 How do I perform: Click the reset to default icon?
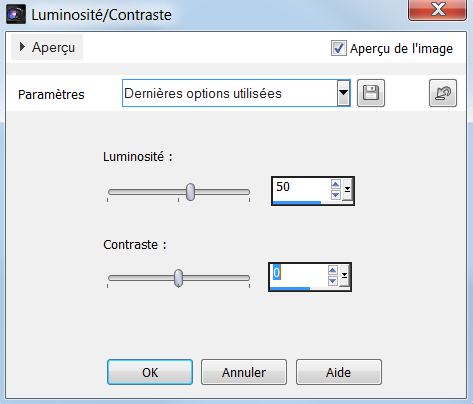(x=443, y=93)
